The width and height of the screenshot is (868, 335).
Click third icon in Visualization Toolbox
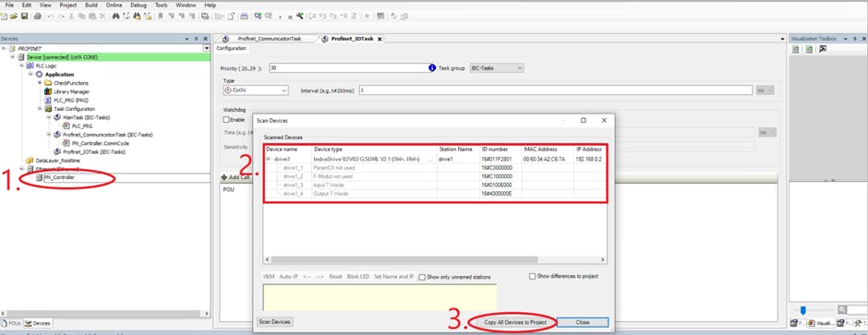(x=823, y=49)
